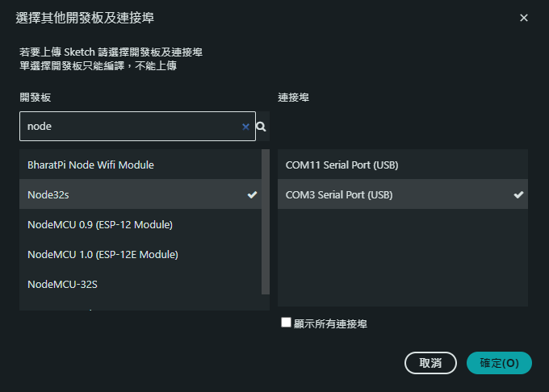This screenshot has width=549, height=392.
Task: Confirm with the 確定(O) button
Action: 499,363
